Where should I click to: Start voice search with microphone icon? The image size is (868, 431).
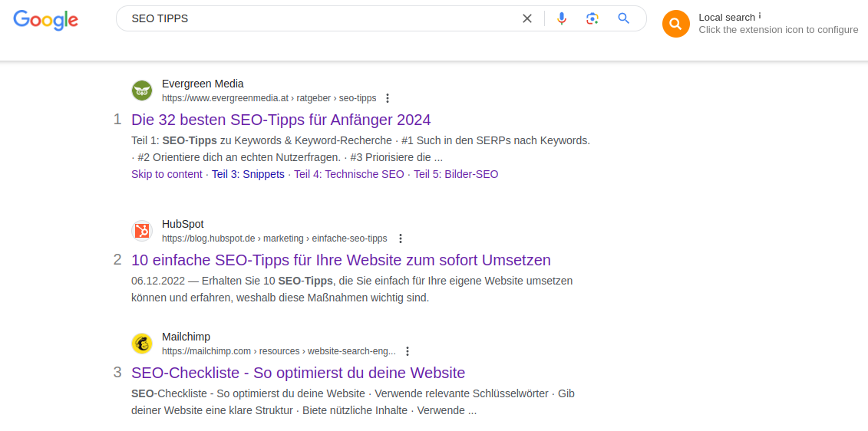(562, 18)
